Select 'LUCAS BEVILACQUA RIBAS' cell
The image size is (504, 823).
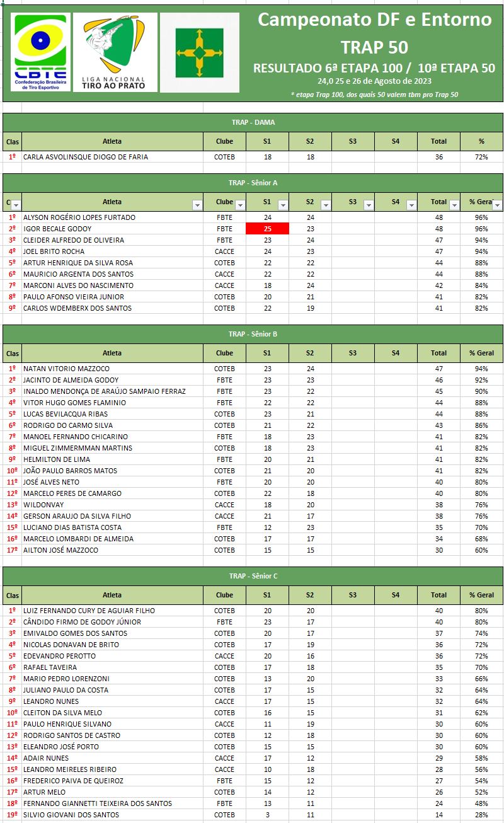pos(112,414)
